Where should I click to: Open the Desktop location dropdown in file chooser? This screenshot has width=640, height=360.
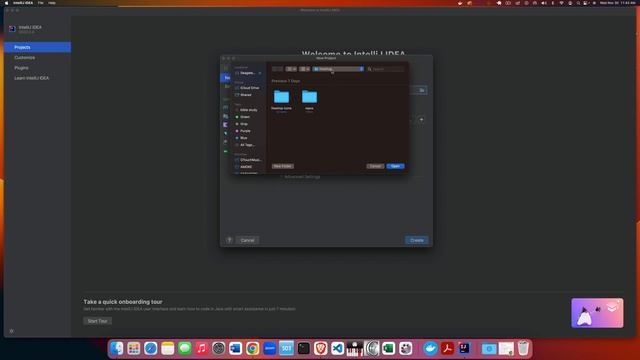(338, 69)
